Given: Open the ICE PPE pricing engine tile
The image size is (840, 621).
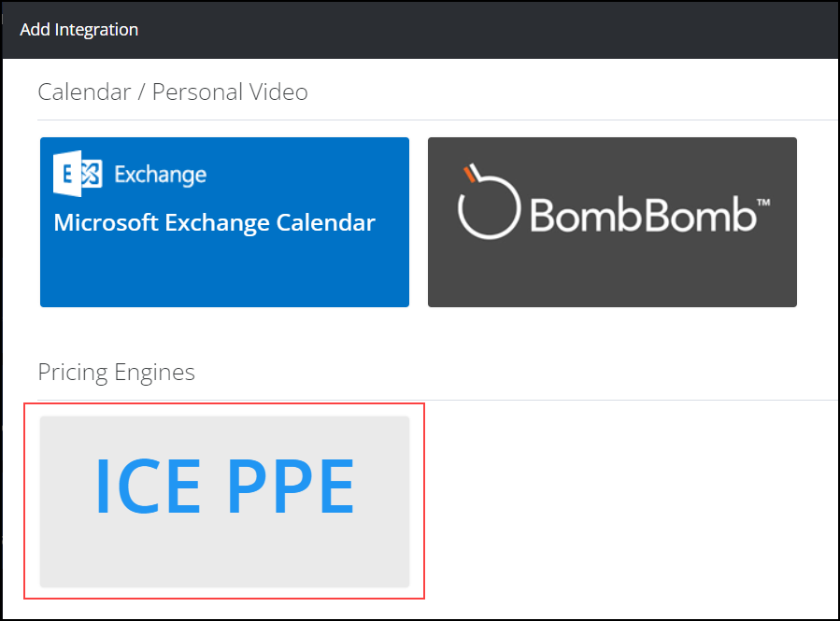Looking at the screenshot, I should click(224, 501).
